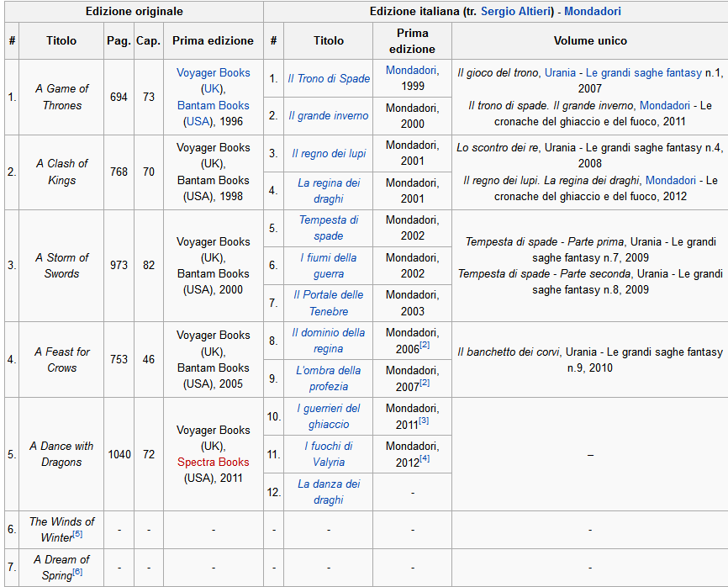The height and width of the screenshot is (587, 728).
Task: Open the Il dominio della regina link
Action: (x=329, y=341)
